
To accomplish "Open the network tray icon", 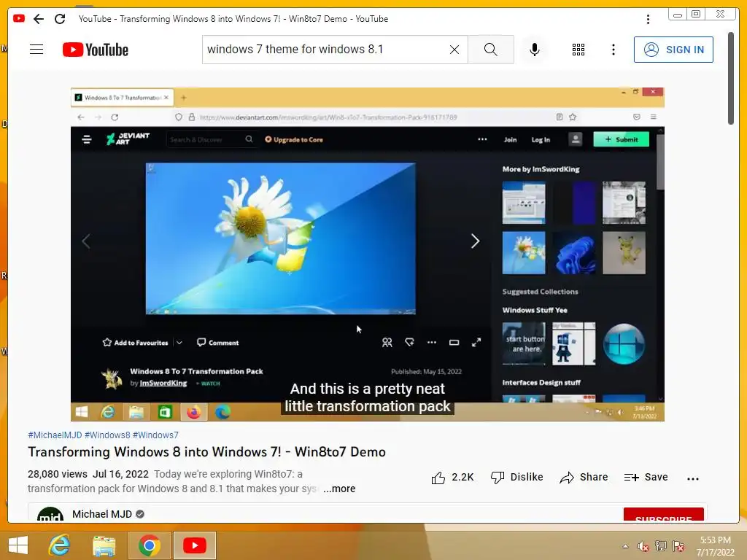I will click(x=661, y=546).
